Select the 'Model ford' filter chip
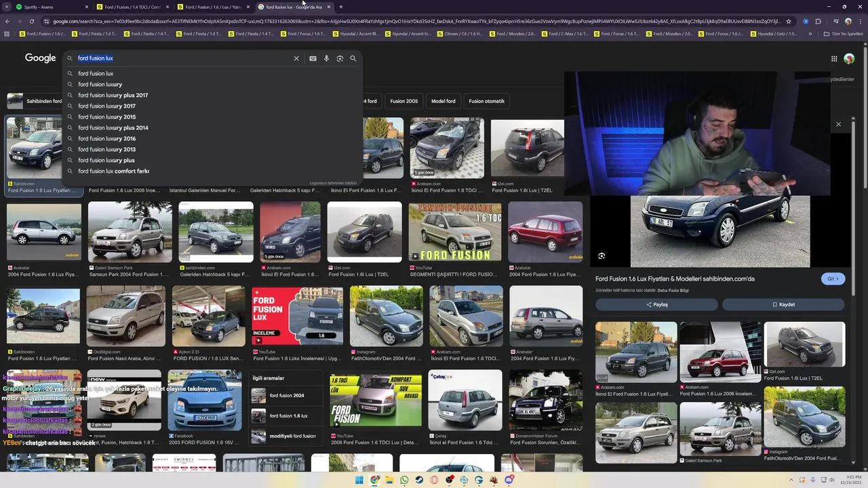 pyautogui.click(x=443, y=101)
